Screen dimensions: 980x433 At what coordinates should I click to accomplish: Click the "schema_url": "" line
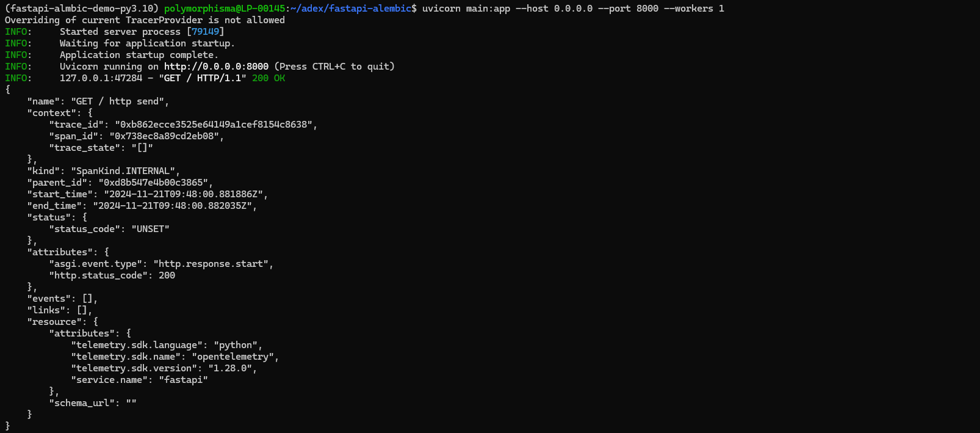point(93,403)
